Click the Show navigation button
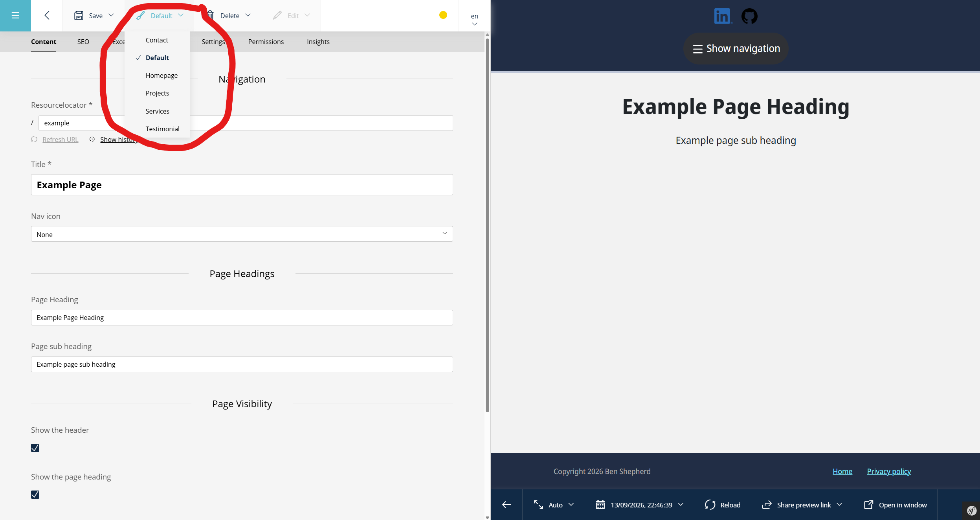Viewport: 980px width, 520px height. pos(736,49)
